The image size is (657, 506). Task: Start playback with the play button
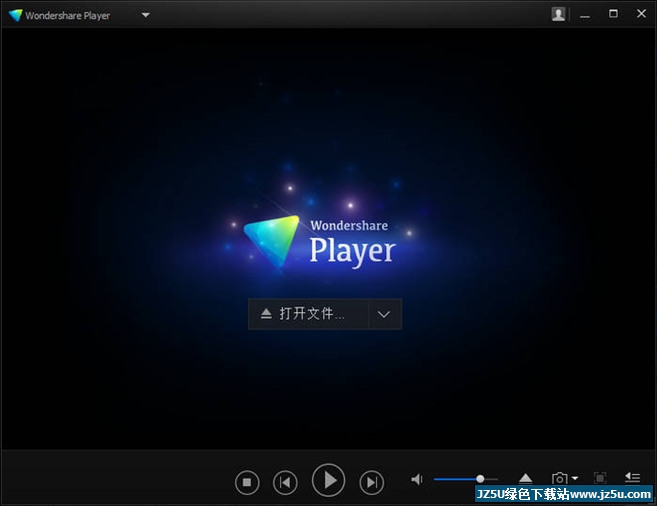click(x=328, y=480)
